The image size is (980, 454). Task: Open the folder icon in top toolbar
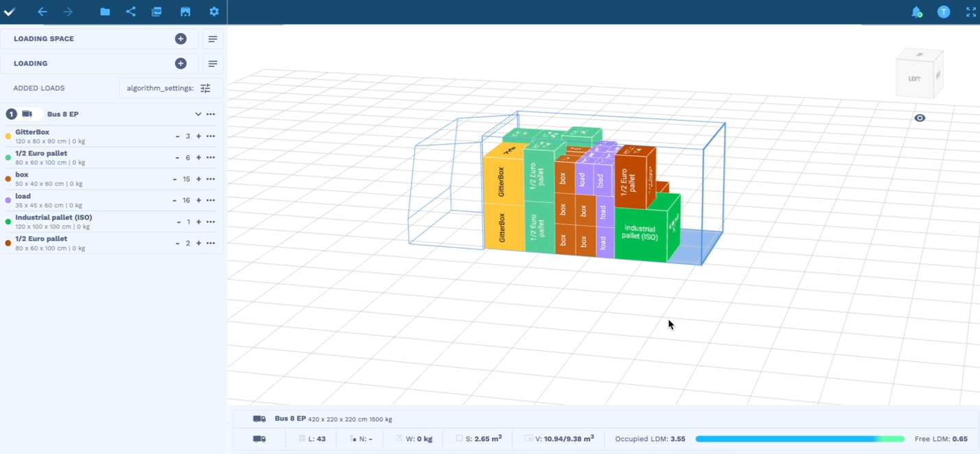tap(105, 12)
